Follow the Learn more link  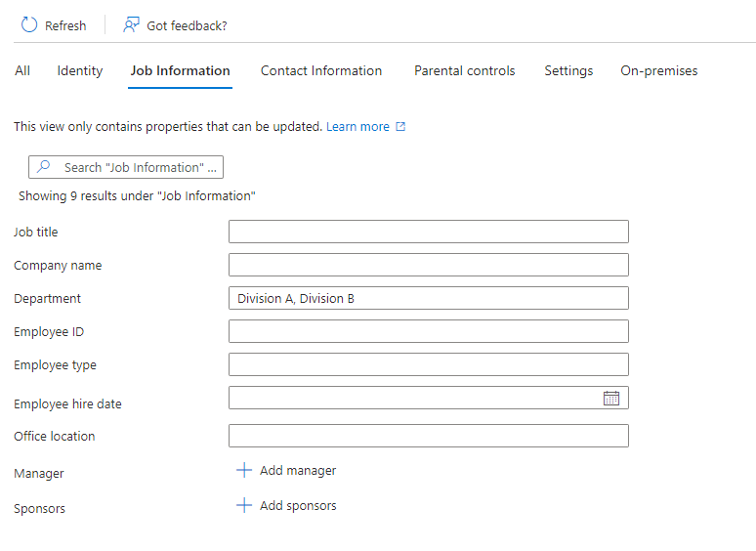click(x=357, y=127)
